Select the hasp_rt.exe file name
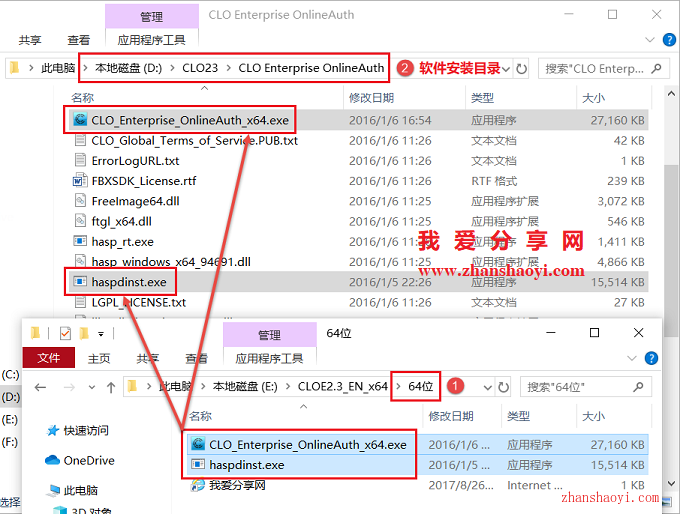 (x=123, y=241)
